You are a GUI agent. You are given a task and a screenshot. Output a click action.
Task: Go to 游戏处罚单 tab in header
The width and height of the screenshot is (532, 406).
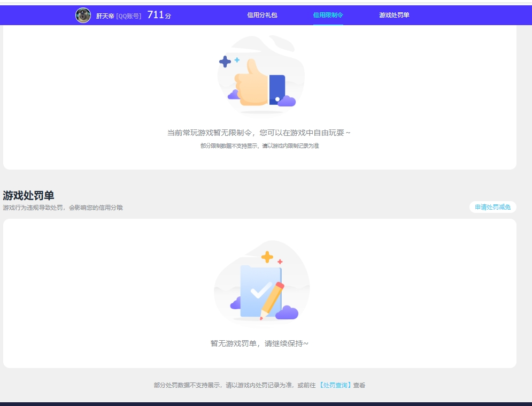tap(394, 16)
